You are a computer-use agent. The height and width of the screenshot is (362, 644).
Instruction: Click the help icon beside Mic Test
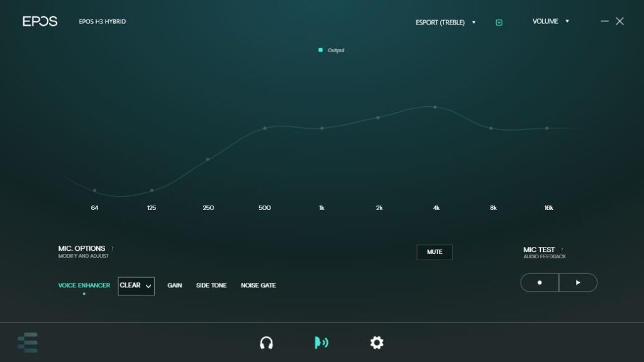tap(562, 250)
